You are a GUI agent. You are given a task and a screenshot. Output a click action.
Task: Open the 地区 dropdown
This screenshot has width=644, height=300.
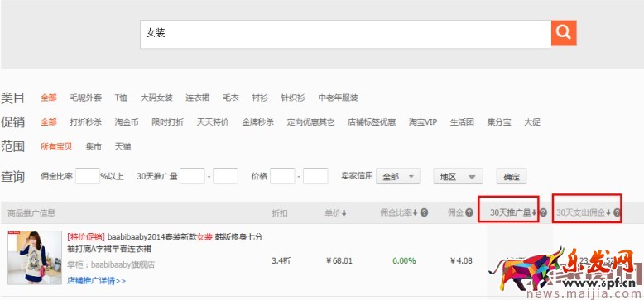point(458,176)
